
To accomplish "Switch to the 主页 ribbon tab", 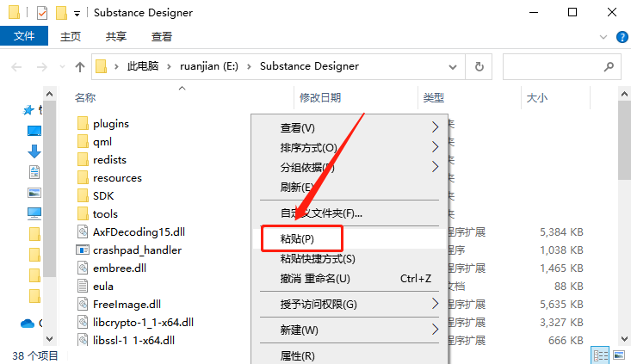I will 71,36.
